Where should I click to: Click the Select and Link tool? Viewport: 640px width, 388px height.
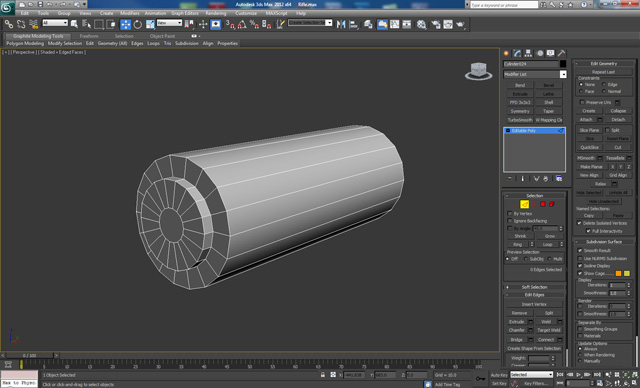pos(9,24)
